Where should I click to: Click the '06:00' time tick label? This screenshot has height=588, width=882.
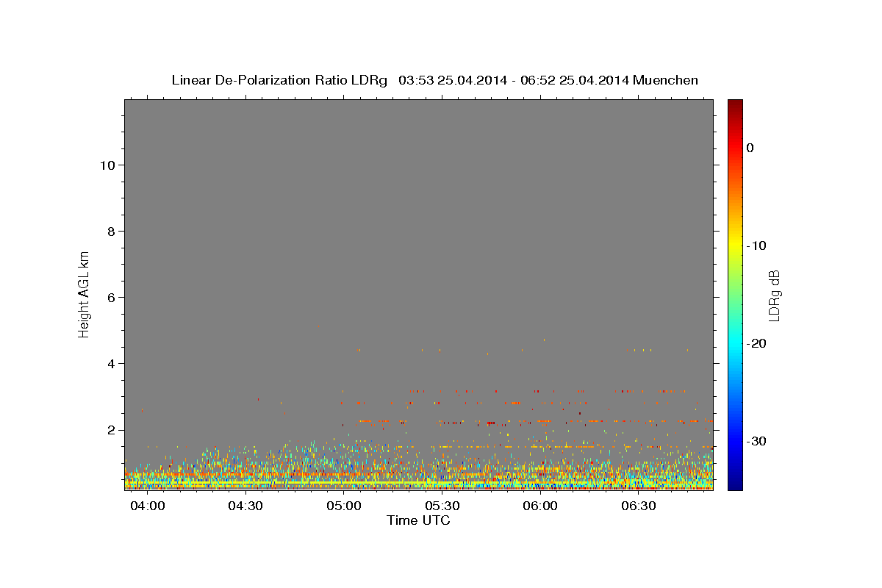(540, 506)
